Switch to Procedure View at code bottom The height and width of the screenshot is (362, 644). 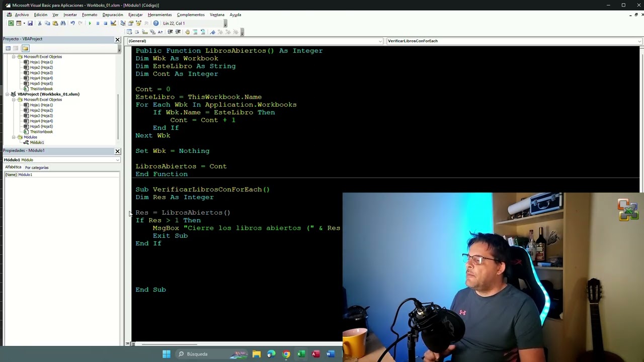[127, 344]
